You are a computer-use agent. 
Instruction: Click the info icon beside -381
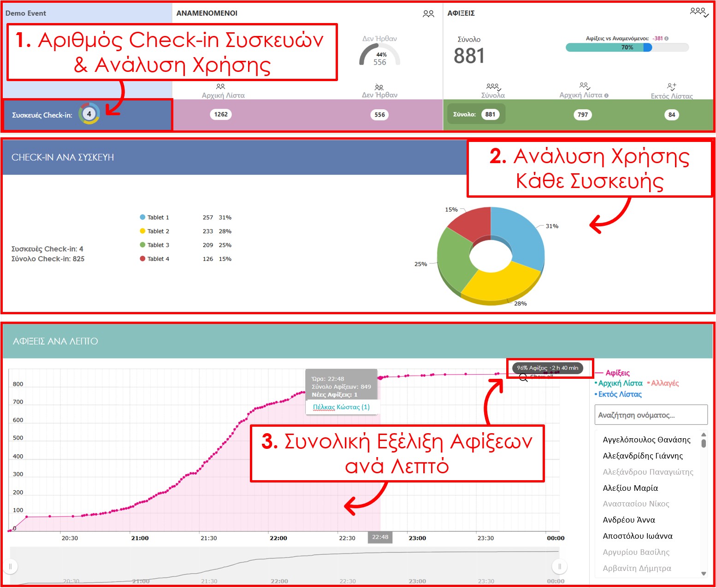point(666,39)
